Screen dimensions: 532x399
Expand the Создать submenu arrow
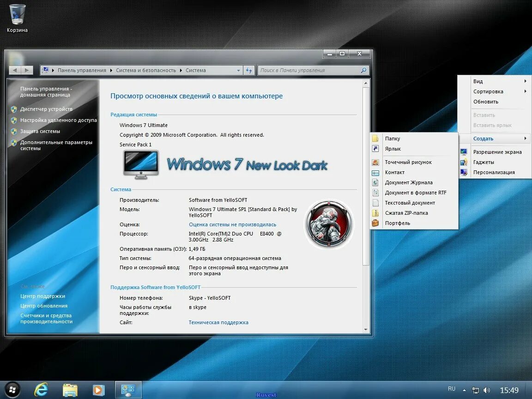525,139
